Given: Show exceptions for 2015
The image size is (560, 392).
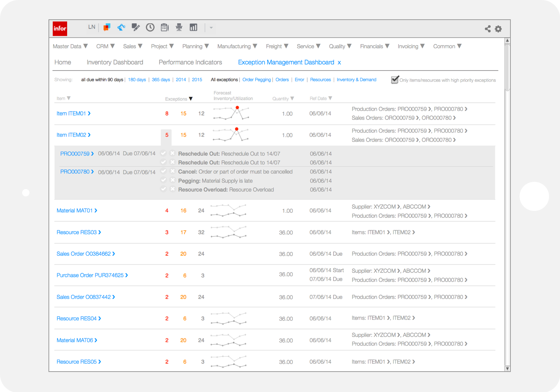Looking at the screenshot, I should pos(197,80).
